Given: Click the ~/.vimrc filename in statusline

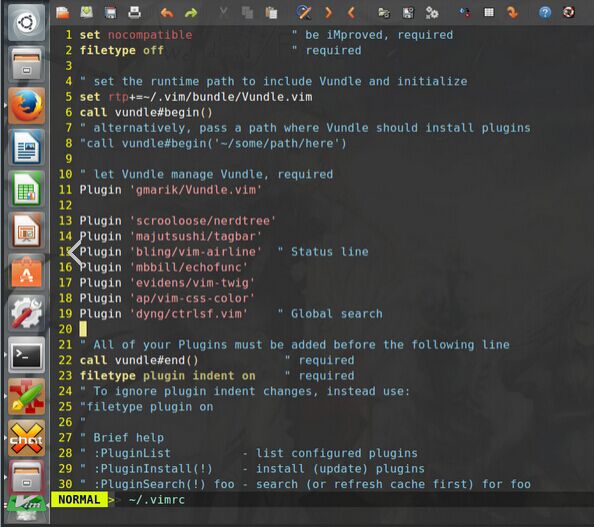Looking at the screenshot, I should pos(157,500).
